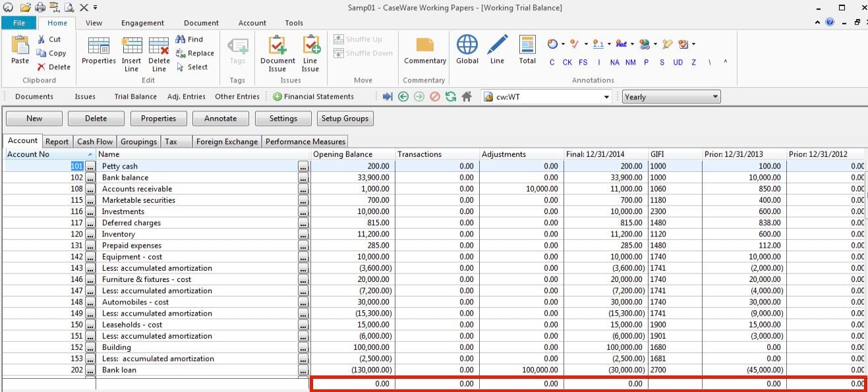Apply the NM annotation letter
The image size is (868, 392).
point(631,62)
